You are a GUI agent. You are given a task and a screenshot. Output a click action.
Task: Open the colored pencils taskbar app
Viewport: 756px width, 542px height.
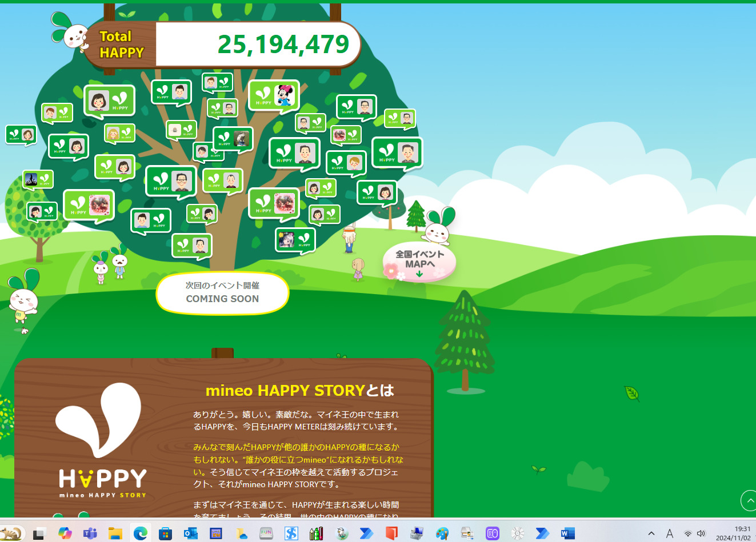coord(316,533)
